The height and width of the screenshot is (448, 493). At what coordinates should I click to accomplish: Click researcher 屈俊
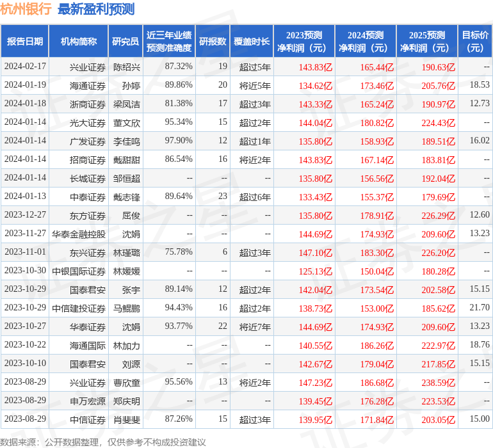pyautogui.click(x=131, y=215)
